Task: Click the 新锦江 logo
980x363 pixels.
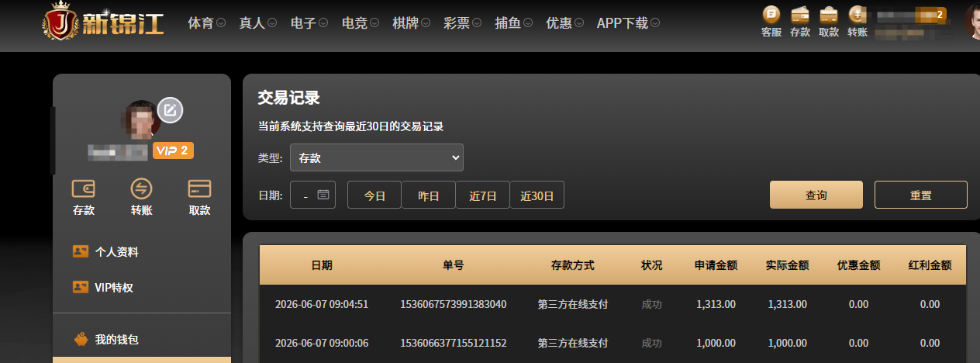Action: [x=103, y=22]
